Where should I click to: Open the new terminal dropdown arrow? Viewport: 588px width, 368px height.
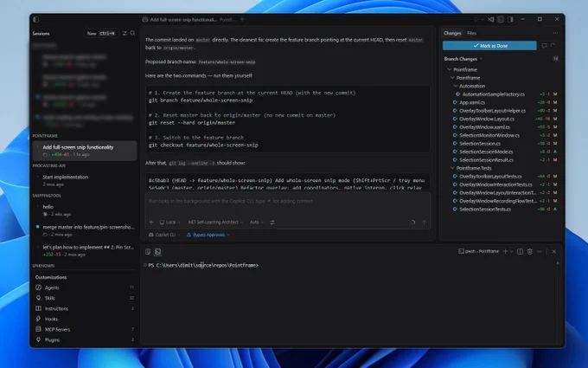coord(511,252)
